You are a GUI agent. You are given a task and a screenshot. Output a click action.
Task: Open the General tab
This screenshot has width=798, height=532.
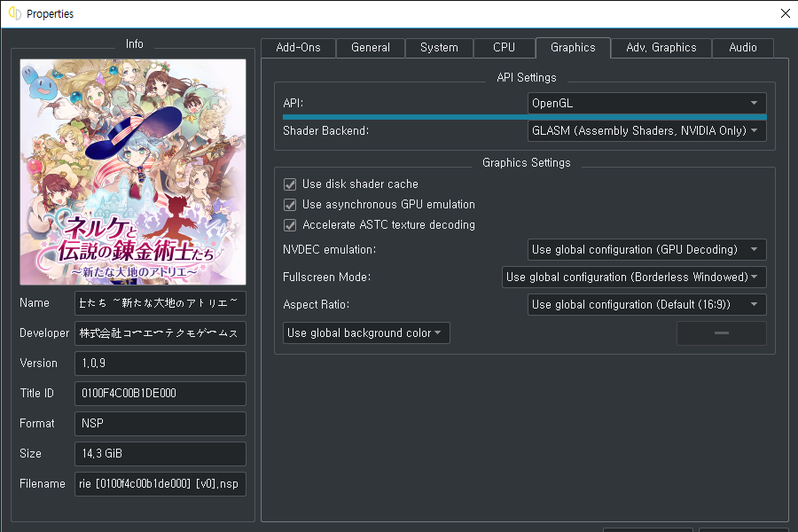click(x=371, y=48)
